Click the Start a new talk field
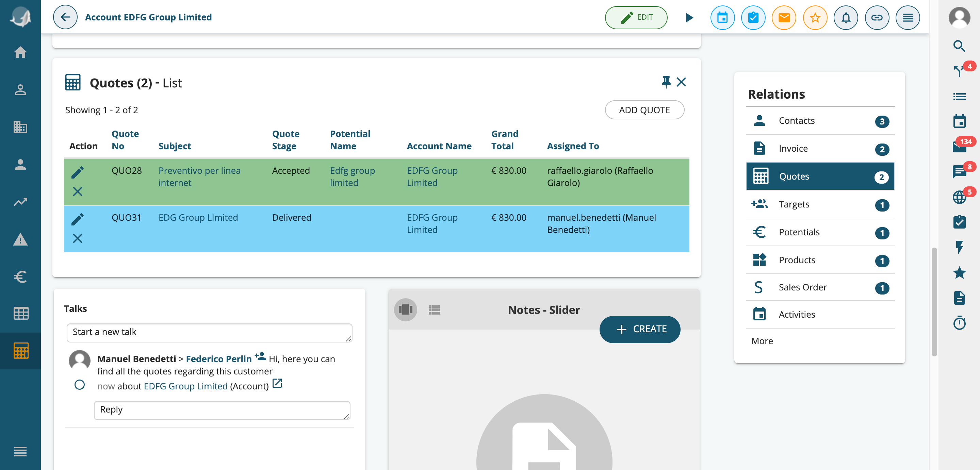 tap(209, 332)
